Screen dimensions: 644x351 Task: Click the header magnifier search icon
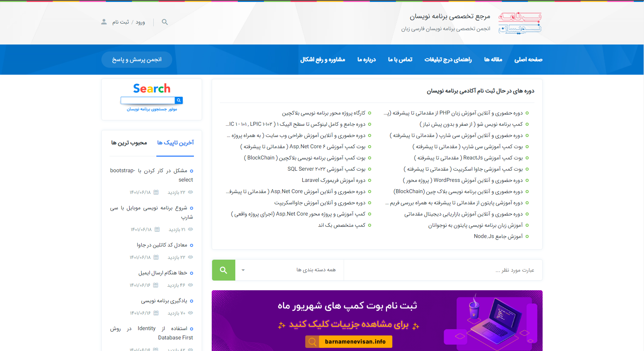coord(164,22)
